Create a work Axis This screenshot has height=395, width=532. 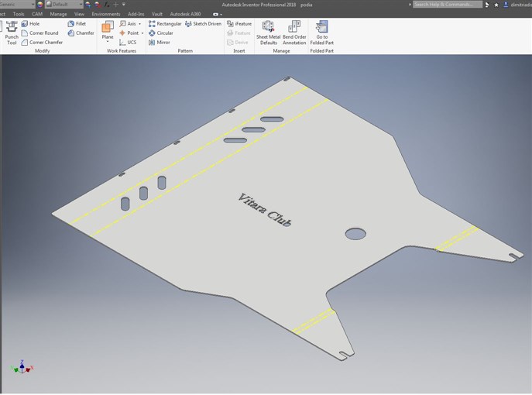coord(128,24)
